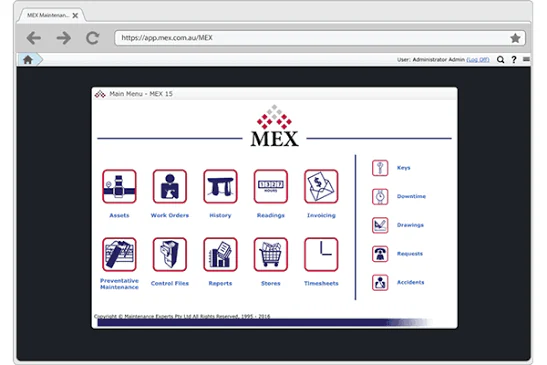Click the Stores text label

tap(271, 283)
